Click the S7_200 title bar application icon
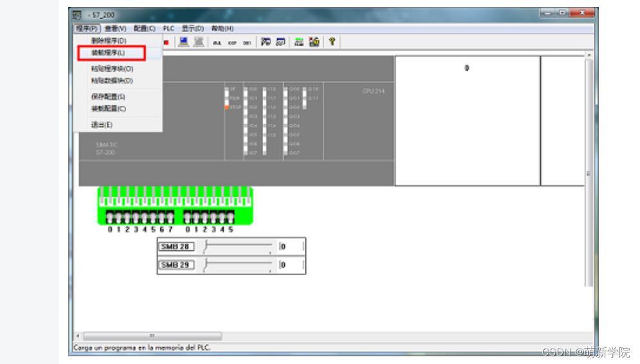 pos(77,15)
